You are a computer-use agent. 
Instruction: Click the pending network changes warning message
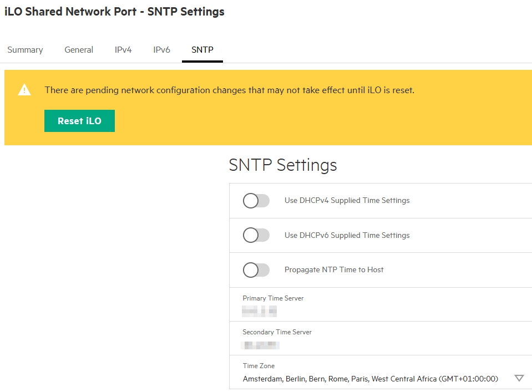(229, 90)
